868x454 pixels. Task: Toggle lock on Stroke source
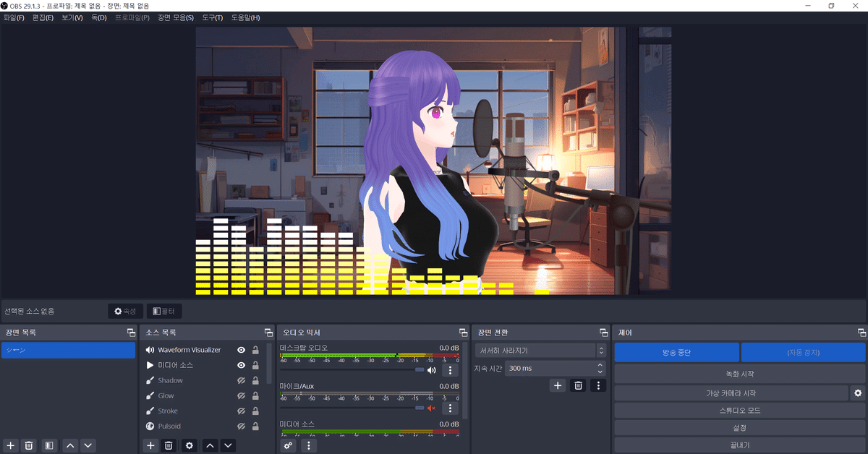pyautogui.click(x=255, y=411)
